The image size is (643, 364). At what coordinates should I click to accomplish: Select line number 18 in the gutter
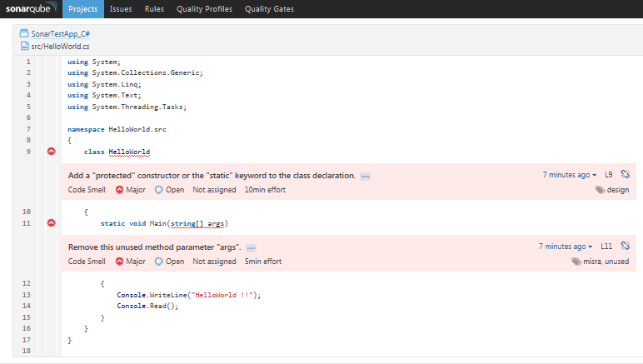point(27,351)
